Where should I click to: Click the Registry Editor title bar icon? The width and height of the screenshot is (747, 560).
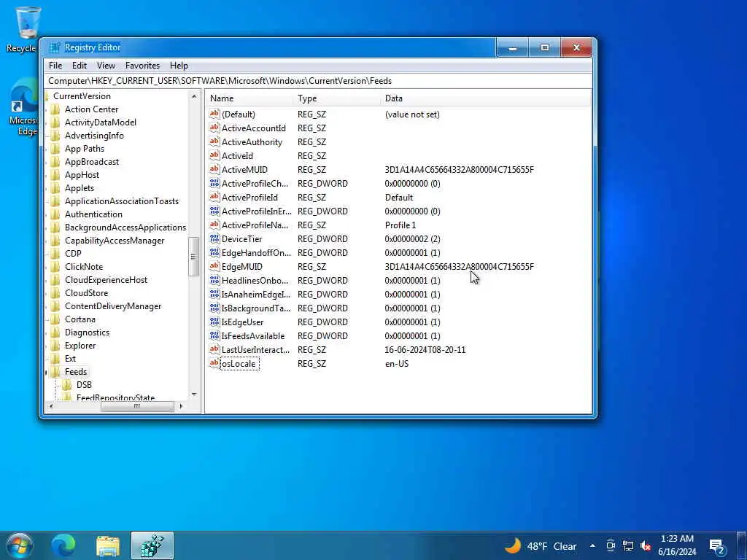[55, 47]
